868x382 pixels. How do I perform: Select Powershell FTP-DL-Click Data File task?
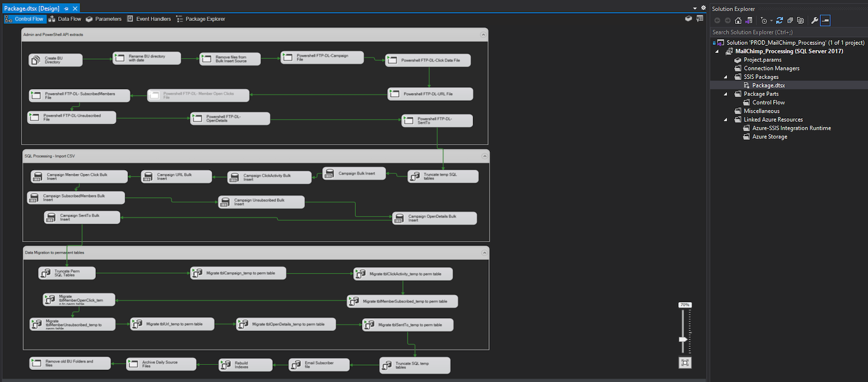427,60
